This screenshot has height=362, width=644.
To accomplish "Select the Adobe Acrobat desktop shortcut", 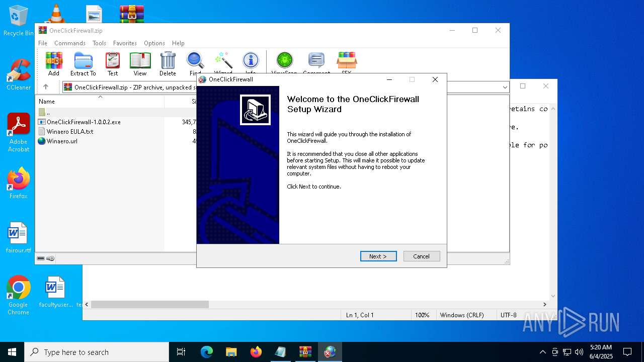I will click(19, 133).
